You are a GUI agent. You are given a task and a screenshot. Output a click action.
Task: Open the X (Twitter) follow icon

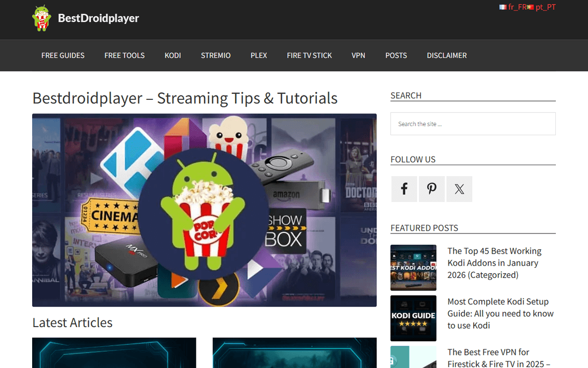(x=460, y=189)
